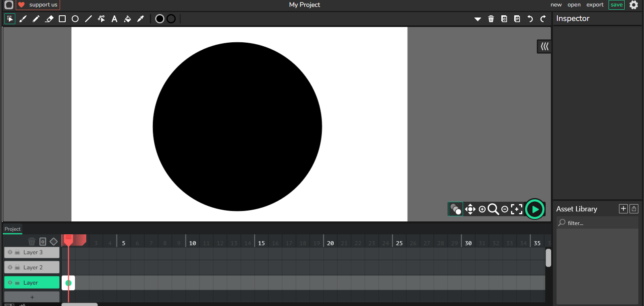Jump to frame 10 on timeline ruler
This screenshot has height=306, width=644.
[193, 243]
